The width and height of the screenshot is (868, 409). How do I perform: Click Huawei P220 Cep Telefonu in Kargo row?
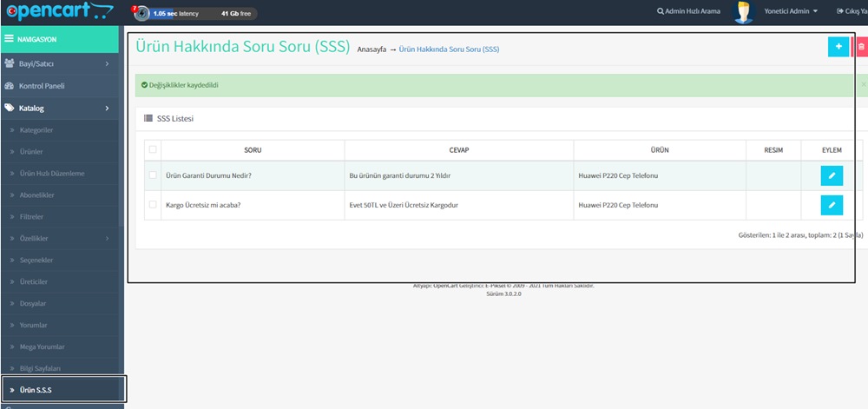tap(618, 205)
